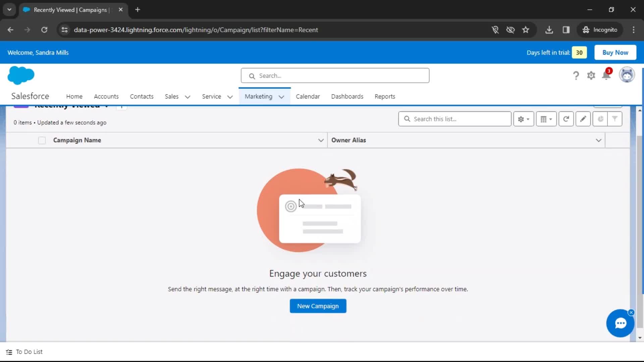The width and height of the screenshot is (644, 362).
Task: Focus the Search this list field
Action: point(454,119)
